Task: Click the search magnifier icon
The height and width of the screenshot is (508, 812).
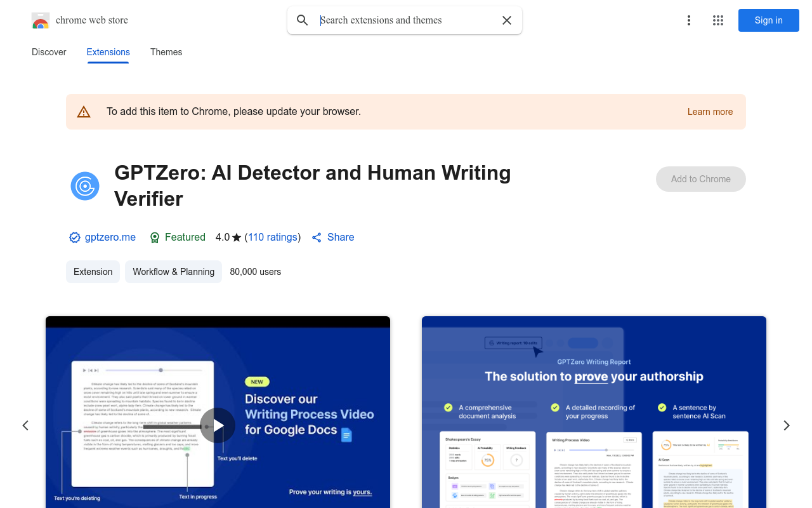Action: [303, 20]
